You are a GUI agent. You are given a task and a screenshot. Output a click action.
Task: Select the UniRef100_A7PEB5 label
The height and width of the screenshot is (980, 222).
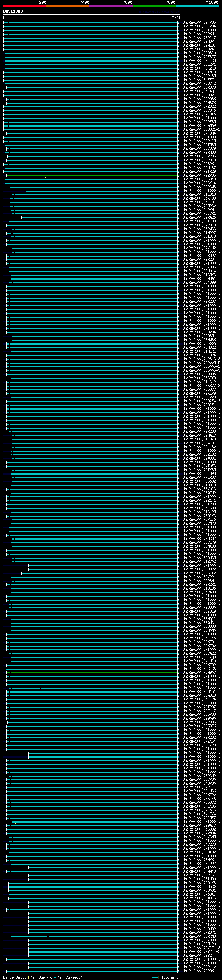point(199,122)
